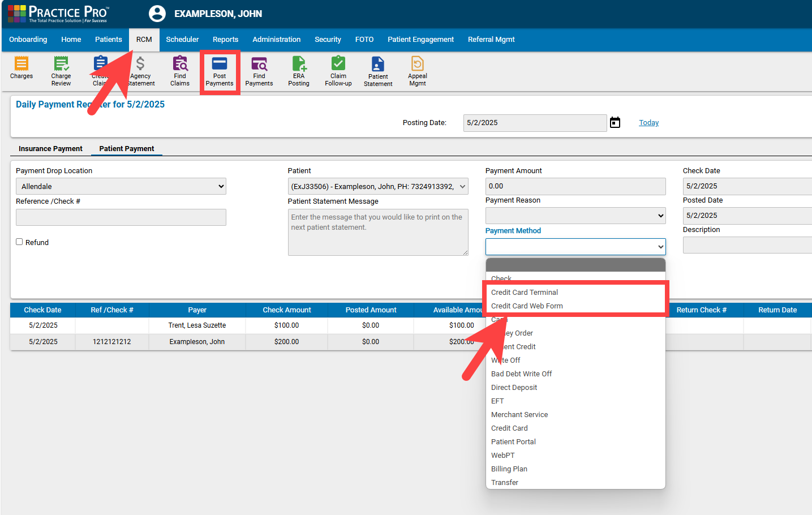
Task: Click the Today link
Action: point(648,122)
